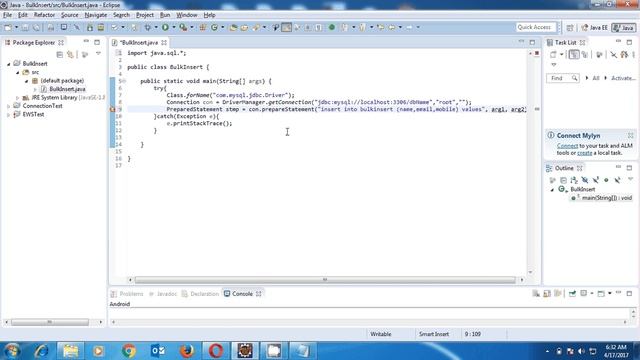Click the Open Perspective icon

[570, 28]
